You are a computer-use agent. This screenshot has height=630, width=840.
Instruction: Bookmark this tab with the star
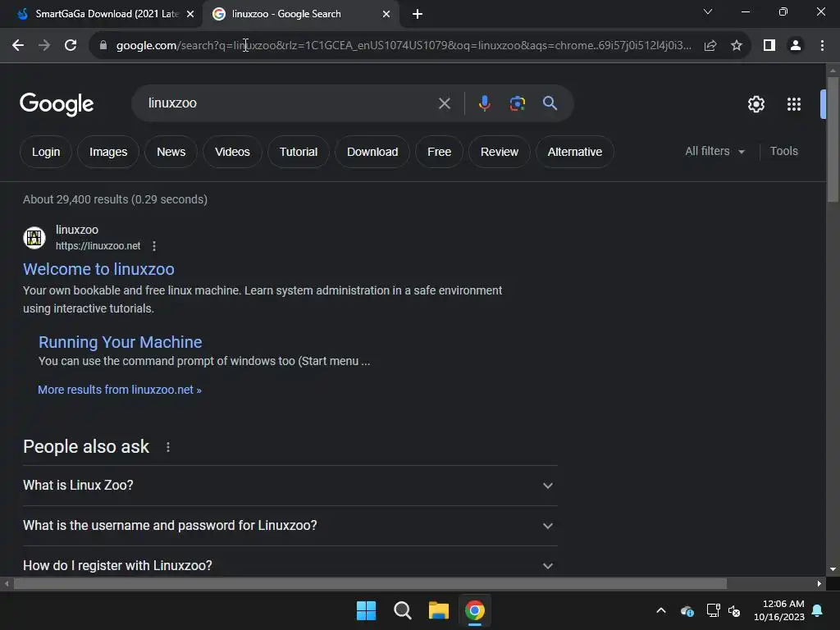pyautogui.click(x=737, y=46)
